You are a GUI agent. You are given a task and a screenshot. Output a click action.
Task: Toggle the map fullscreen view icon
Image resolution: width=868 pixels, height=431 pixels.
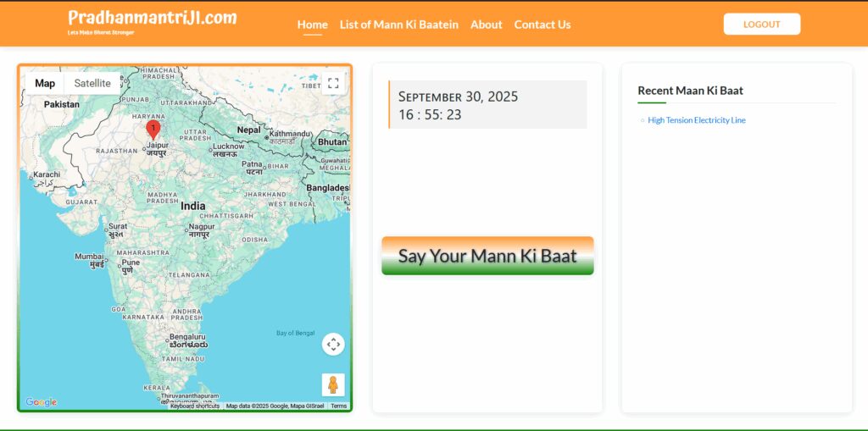pos(333,83)
